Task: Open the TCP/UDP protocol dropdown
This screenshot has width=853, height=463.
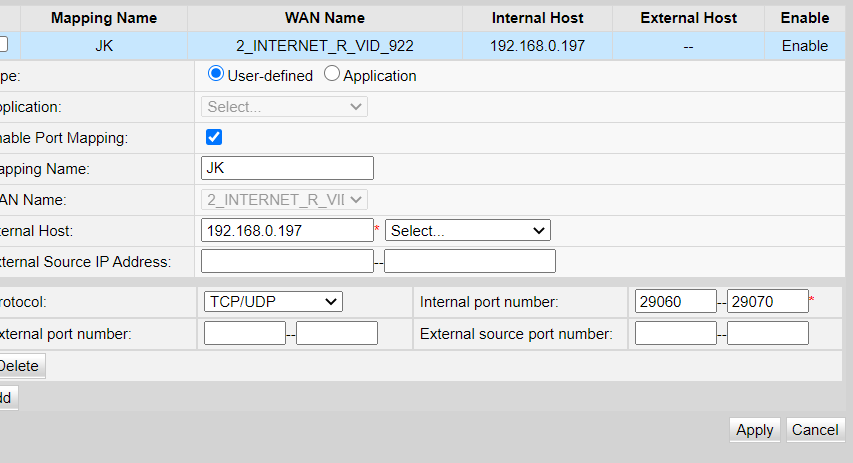Action: [273, 301]
